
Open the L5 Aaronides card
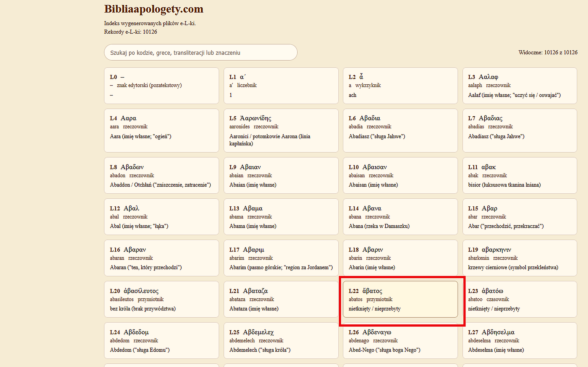coord(281,131)
